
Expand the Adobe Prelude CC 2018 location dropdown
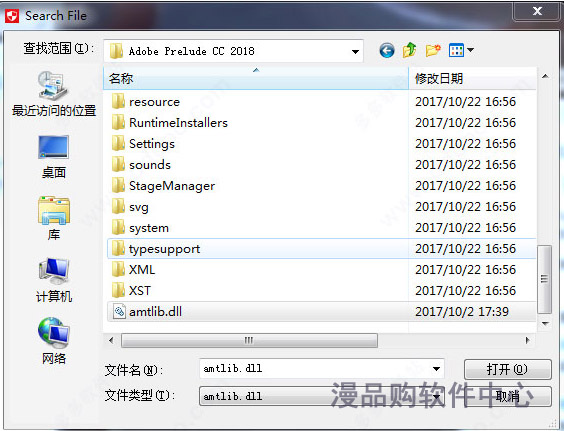coord(355,51)
